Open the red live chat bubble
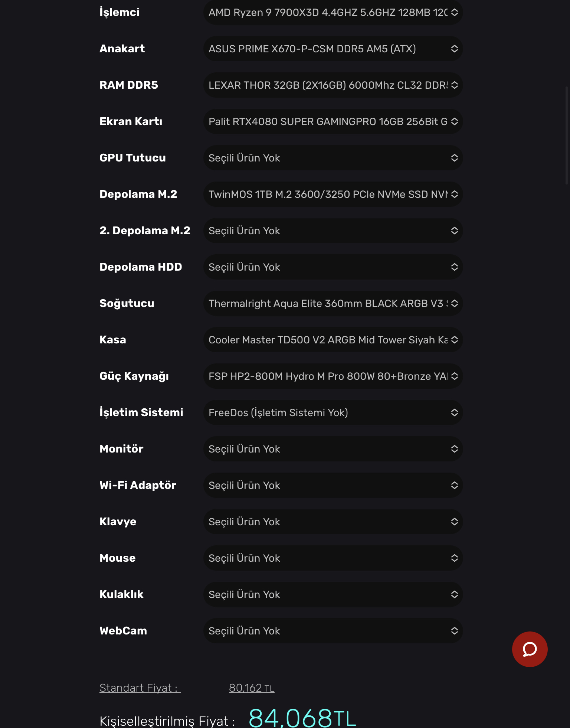 (530, 649)
